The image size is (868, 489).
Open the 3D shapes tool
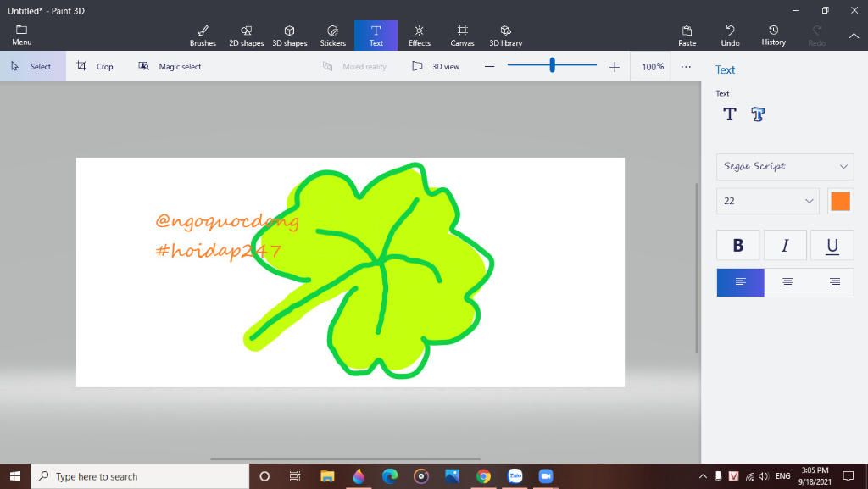290,36
